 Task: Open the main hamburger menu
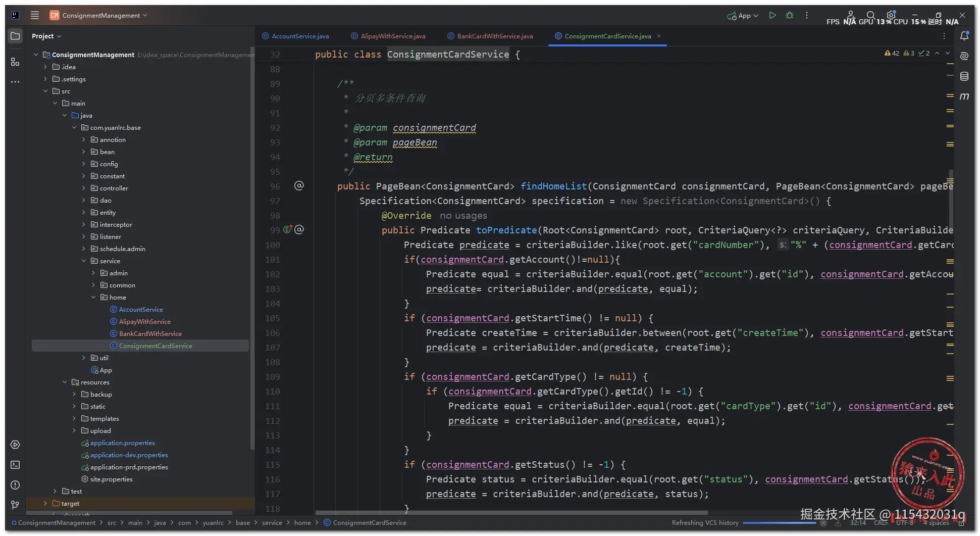34,15
